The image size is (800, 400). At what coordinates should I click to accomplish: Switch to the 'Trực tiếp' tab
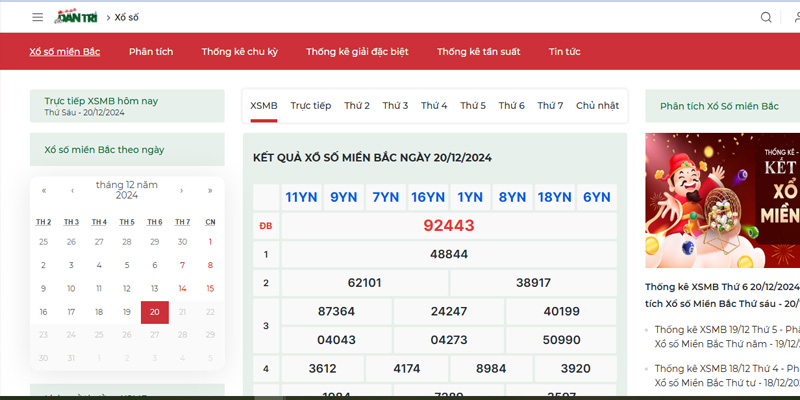(310, 105)
